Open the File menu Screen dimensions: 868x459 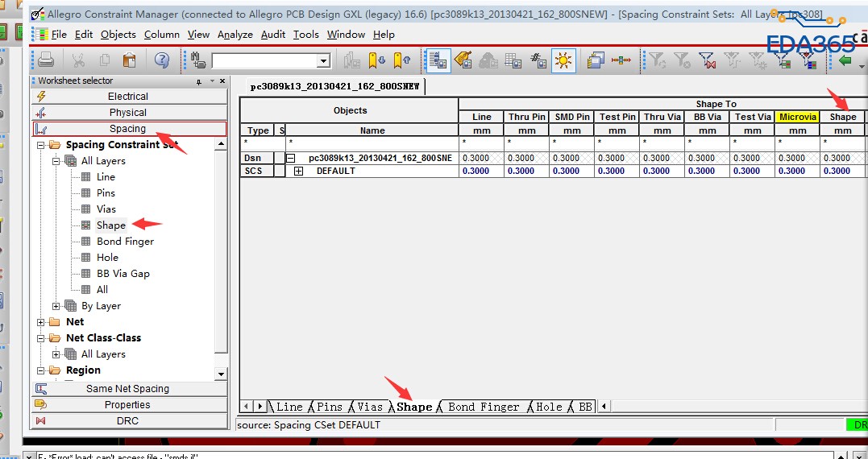tap(59, 35)
